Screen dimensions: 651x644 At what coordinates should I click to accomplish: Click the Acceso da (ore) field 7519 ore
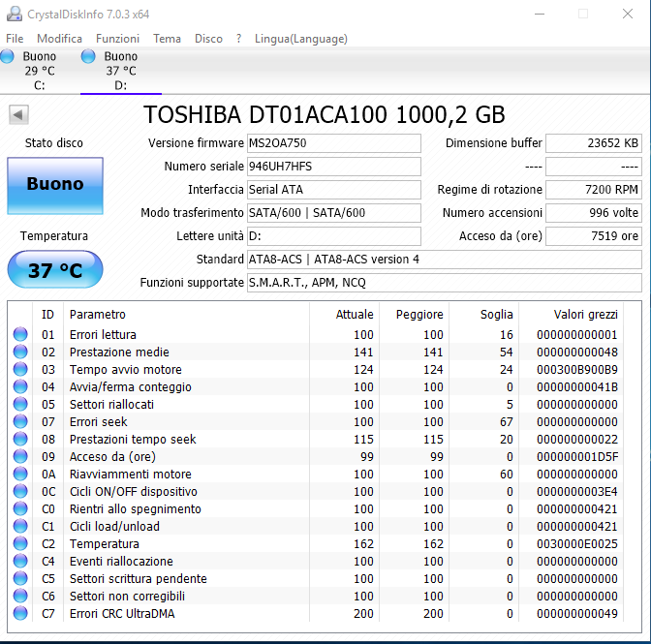(594, 236)
